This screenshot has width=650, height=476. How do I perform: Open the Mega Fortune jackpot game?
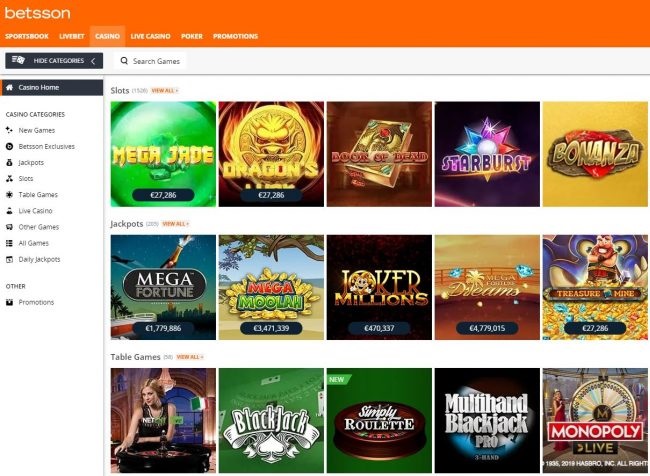coord(163,287)
